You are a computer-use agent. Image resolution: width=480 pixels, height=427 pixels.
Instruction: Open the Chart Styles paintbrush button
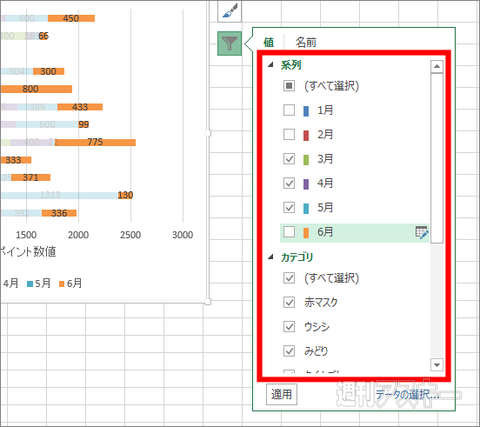230,11
